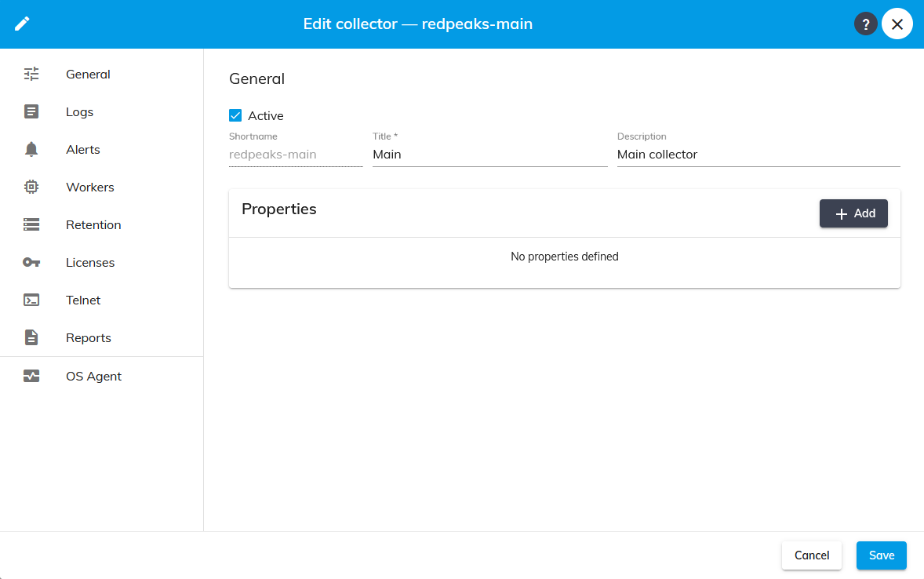Click the pencil edit icon in header

click(x=22, y=24)
